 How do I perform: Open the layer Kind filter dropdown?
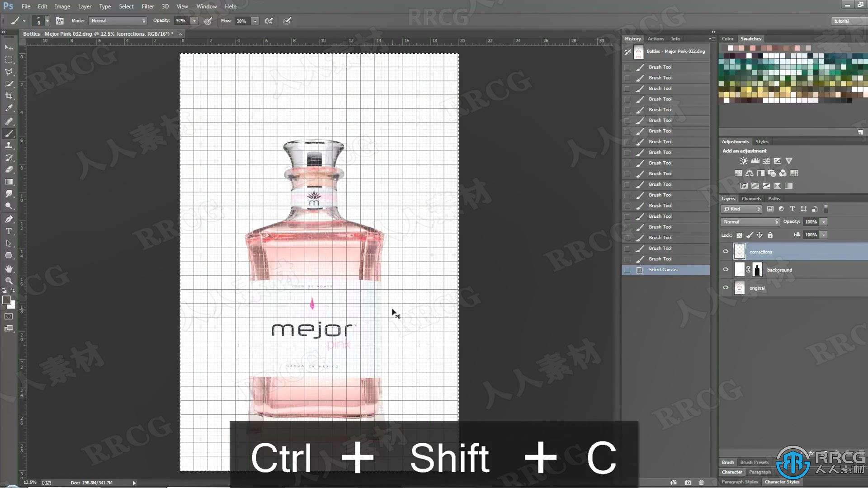pyautogui.click(x=741, y=209)
